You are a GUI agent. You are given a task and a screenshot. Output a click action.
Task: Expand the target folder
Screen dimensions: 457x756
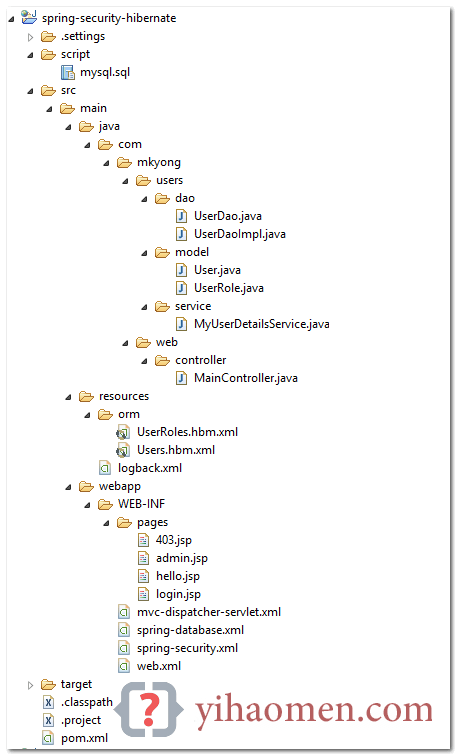click(x=30, y=685)
